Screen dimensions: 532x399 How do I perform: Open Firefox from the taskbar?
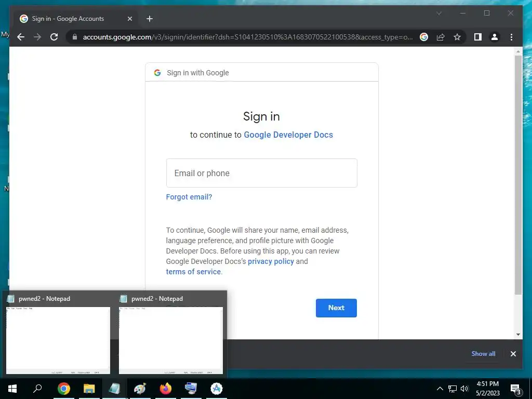click(166, 389)
